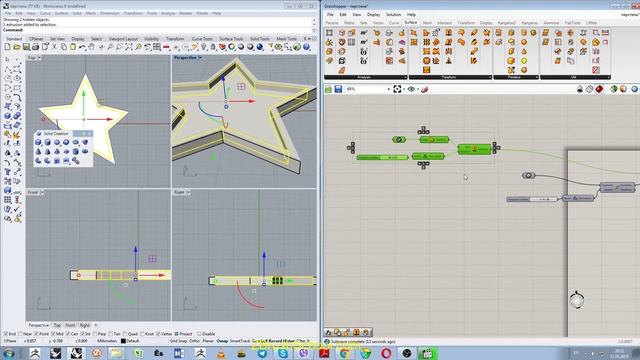Open Grasshopper canvas zoom percentage dropdown

tap(388, 89)
